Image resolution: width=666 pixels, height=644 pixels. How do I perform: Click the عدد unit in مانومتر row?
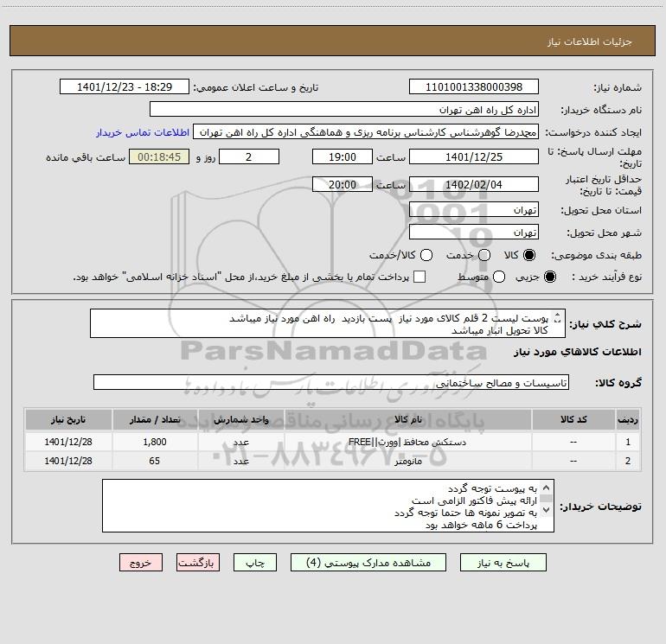coord(240,461)
